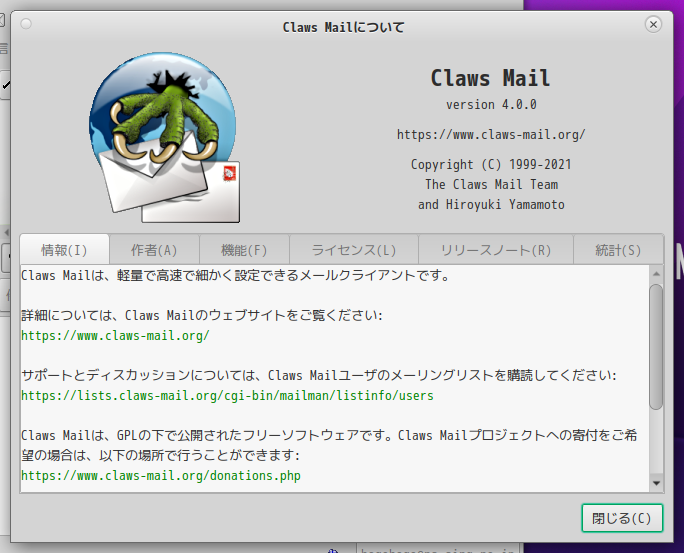This screenshot has height=553, width=684.
Task: Click the Claws Mailについて title bar
Action: 343,27
